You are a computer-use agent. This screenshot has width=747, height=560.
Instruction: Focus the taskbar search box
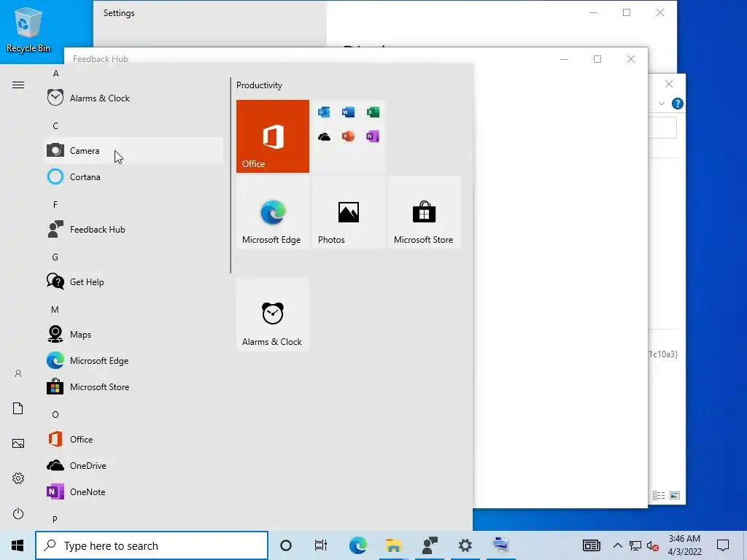[x=152, y=545]
